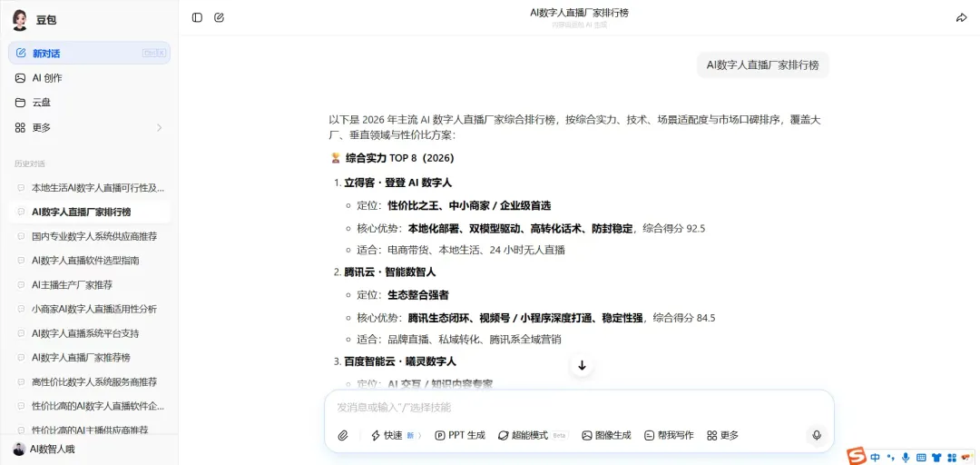The height and width of the screenshot is (465, 980).
Task: Click the message input field
Action: 579,408
